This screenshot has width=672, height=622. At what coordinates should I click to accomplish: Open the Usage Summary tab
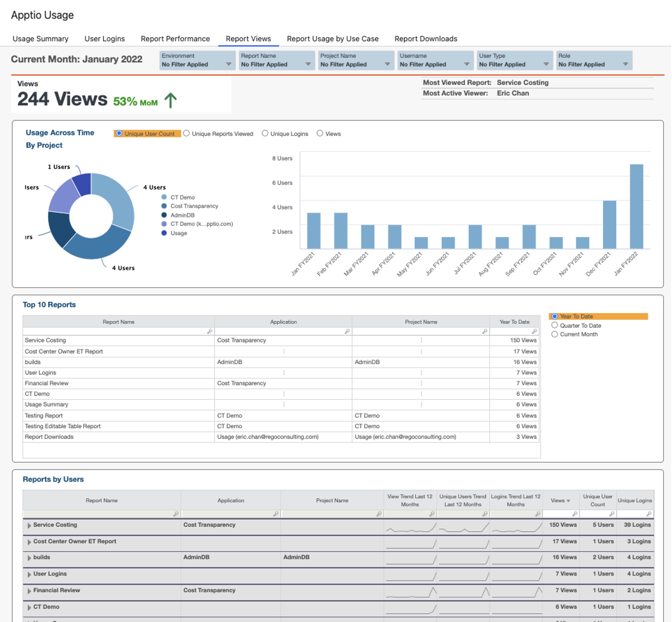click(40, 39)
